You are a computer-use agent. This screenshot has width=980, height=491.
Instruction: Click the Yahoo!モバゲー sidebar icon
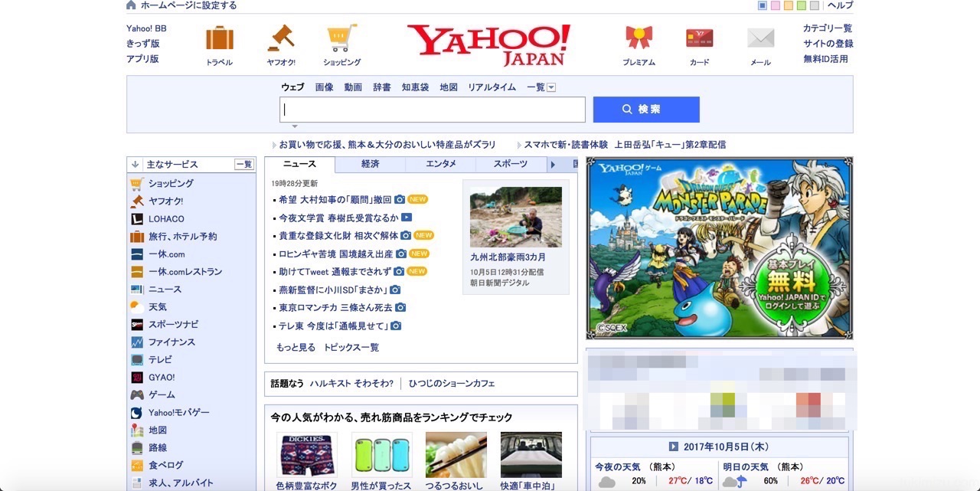pos(137,413)
